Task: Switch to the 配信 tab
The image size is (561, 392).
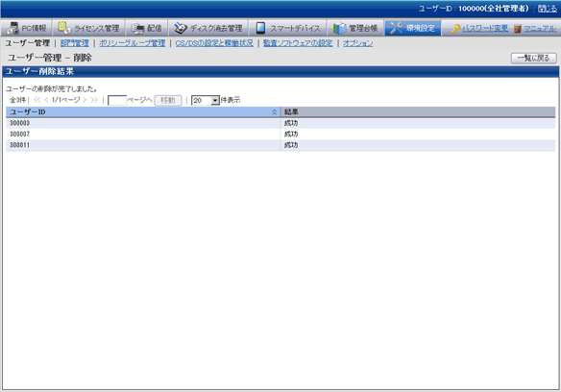Action: 147,28
